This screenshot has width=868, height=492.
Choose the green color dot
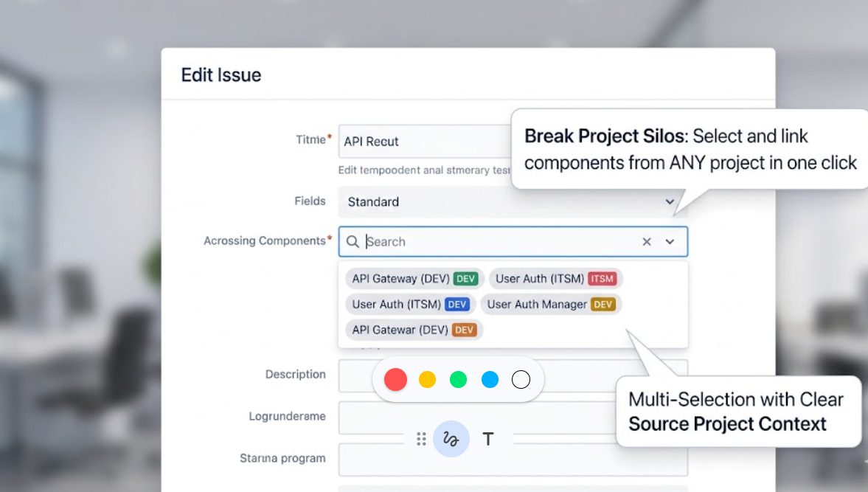459,379
